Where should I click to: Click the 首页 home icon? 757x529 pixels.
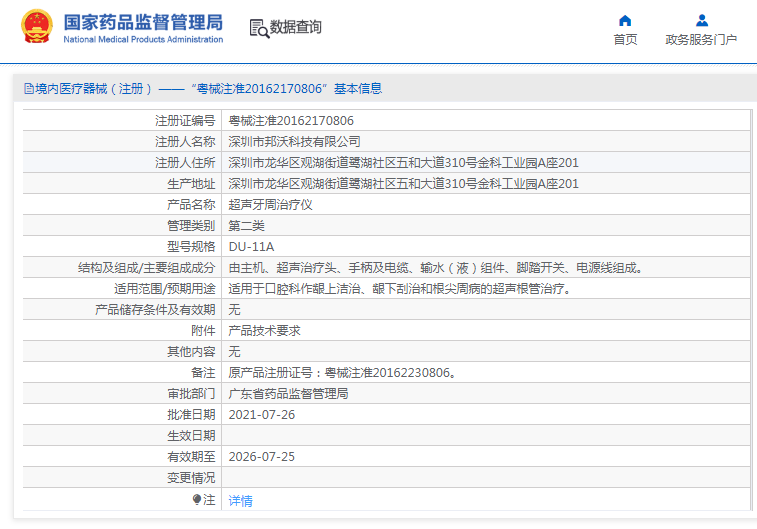pos(625,20)
